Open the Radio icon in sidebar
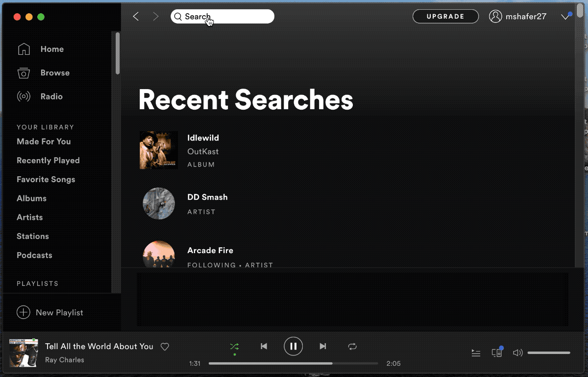 (24, 96)
